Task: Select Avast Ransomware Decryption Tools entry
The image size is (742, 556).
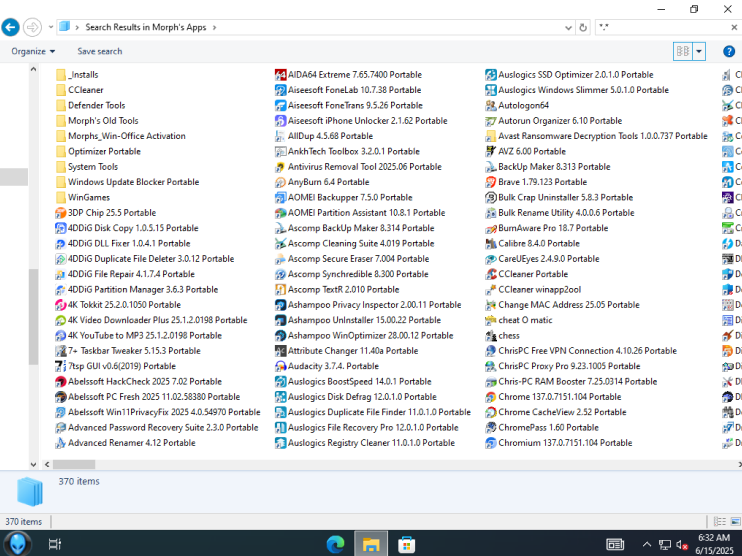Action: point(597,136)
